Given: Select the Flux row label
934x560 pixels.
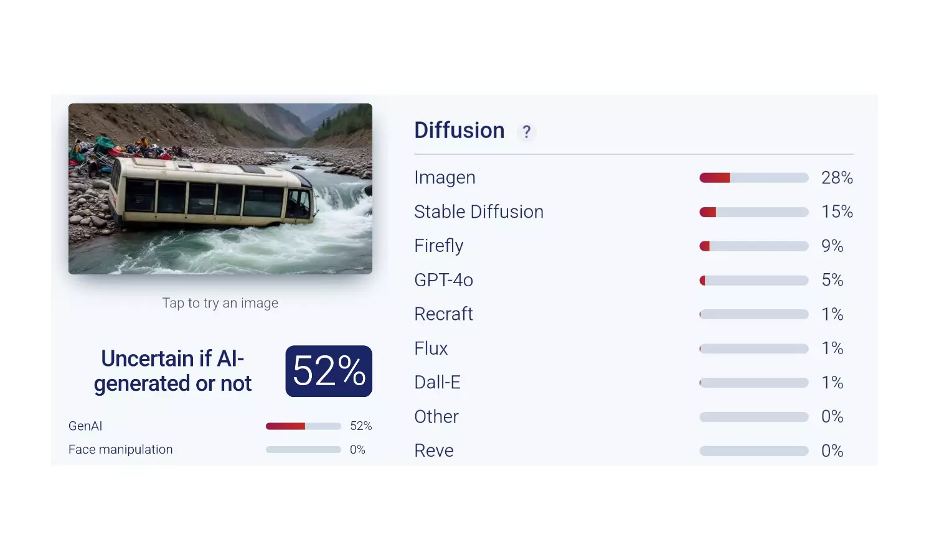Looking at the screenshot, I should (x=431, y=348).
